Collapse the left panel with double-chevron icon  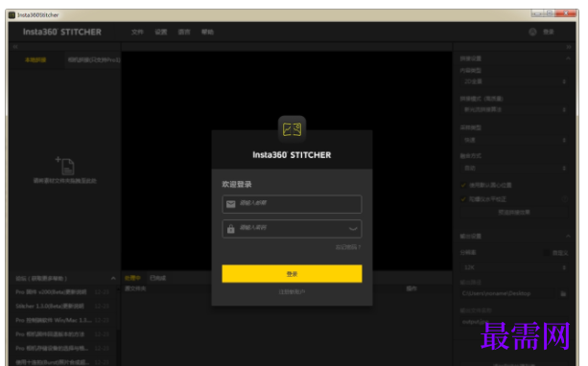[15, 47]
